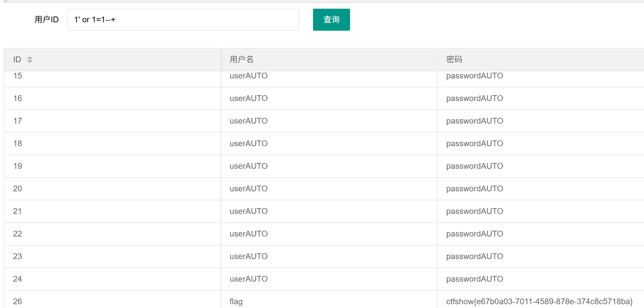The image size is (644, 308).
Task: Click the flag username cell in row 26
Action: pos(236,302)
